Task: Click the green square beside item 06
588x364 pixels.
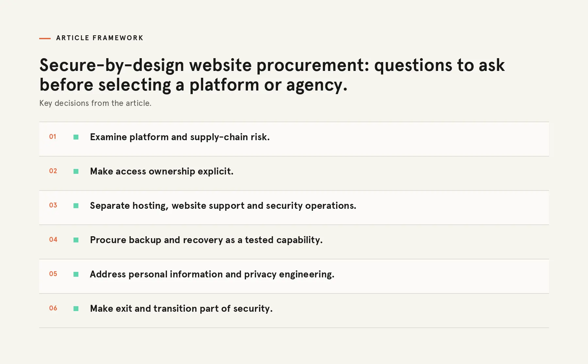Action: pos(76,309)
